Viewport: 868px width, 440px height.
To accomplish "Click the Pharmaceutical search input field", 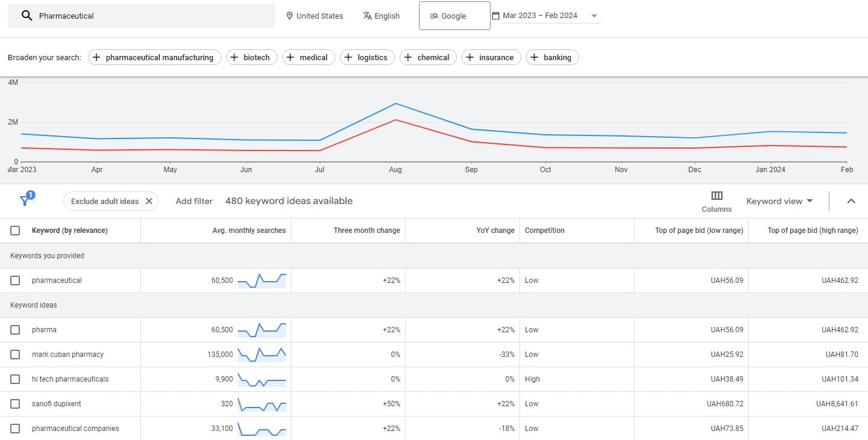I will [x=141, y=16].
